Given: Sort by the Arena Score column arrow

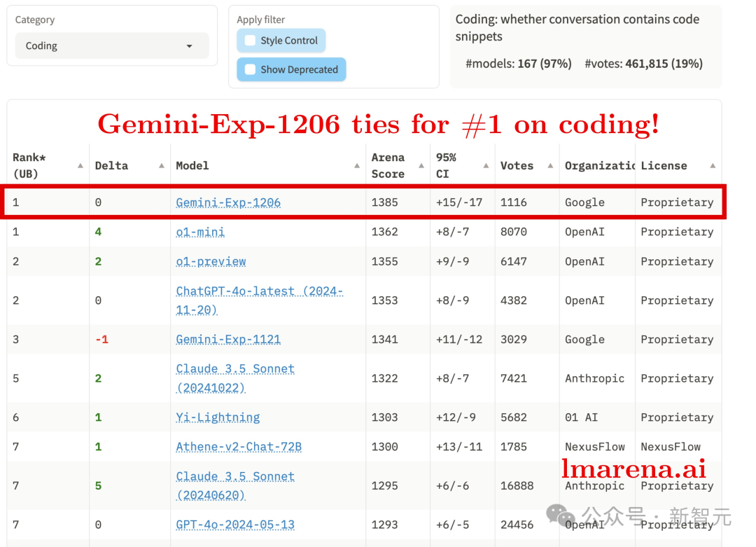Looking at the screenshot, I should [x=421, y=165].
